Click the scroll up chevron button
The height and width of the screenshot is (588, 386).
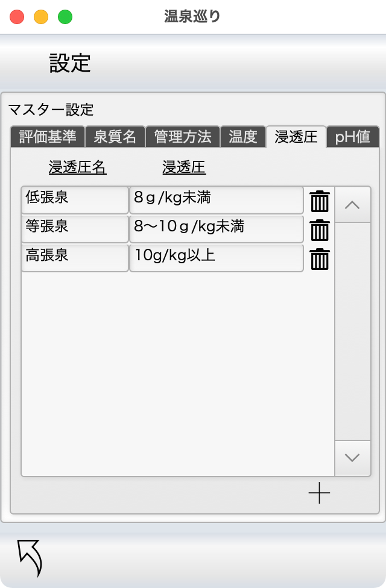point(352,205)
